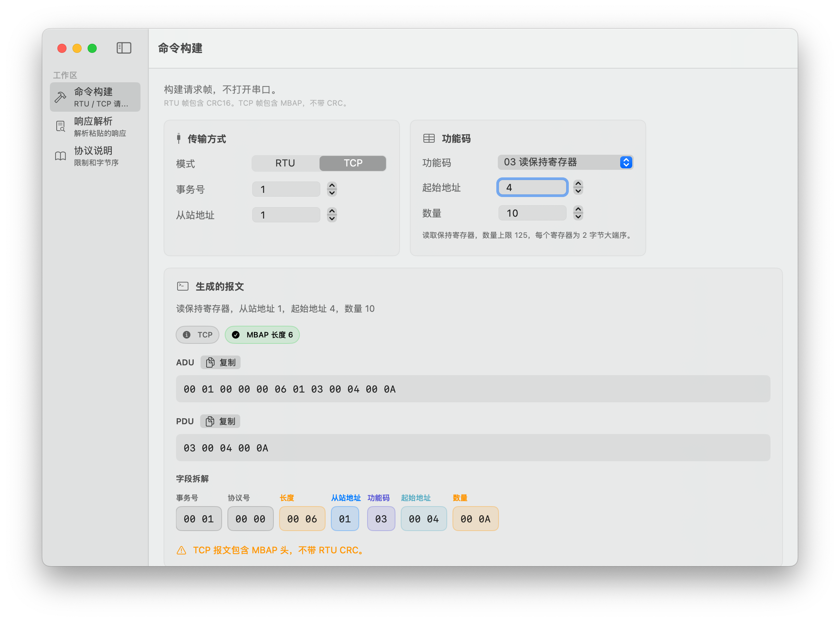Select the 事务号 field chip 00 01

[199, 519]
